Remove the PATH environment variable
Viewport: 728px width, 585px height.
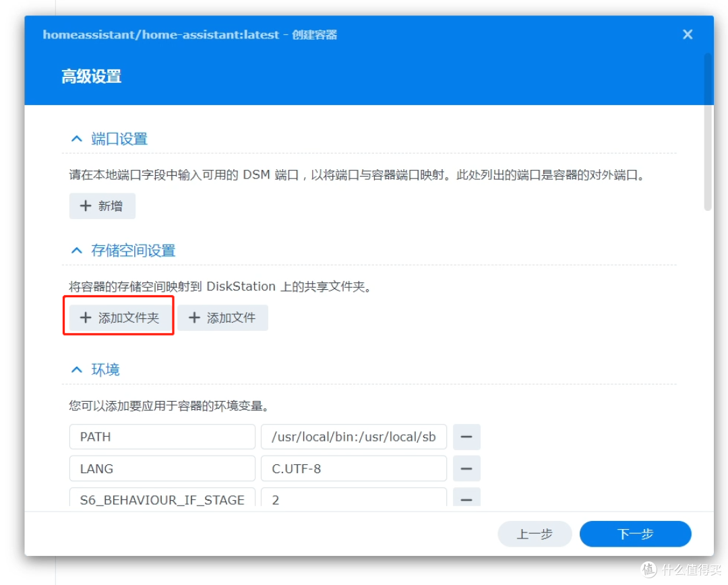466,437
